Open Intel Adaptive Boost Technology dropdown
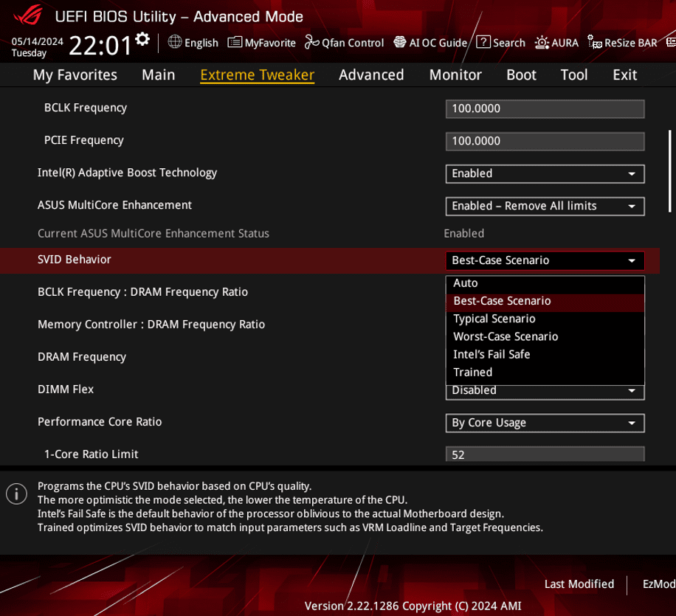This screenshot has width=676, height=616. 545,173
